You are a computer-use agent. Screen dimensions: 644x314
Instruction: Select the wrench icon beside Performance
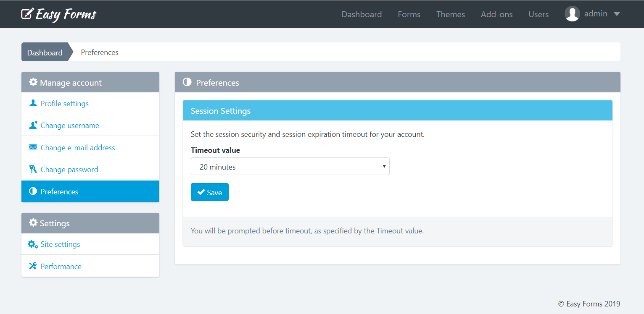click(x=33, y=265)
